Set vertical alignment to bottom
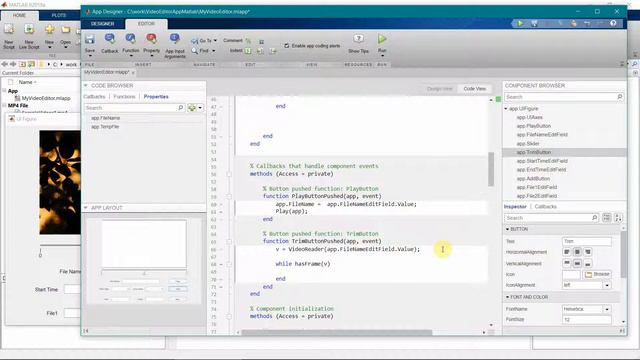The height and width of the screenshot is (360, 640). coord(588,263)
